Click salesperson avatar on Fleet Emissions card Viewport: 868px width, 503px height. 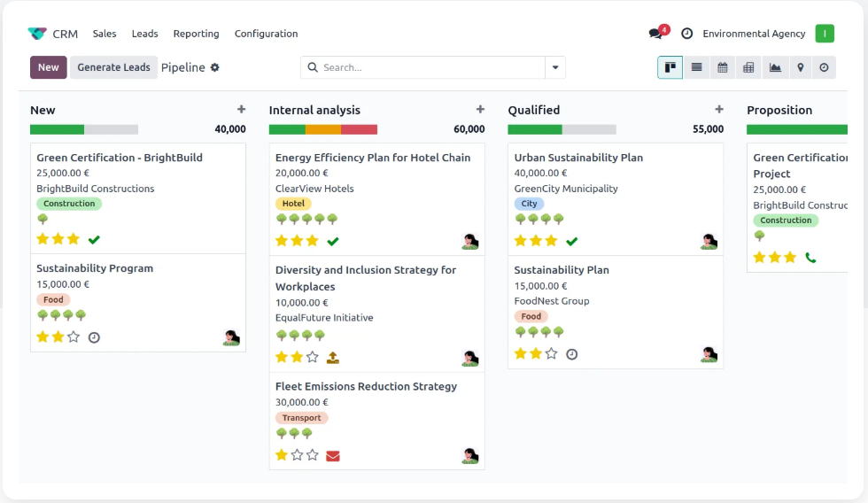point(470,456)
